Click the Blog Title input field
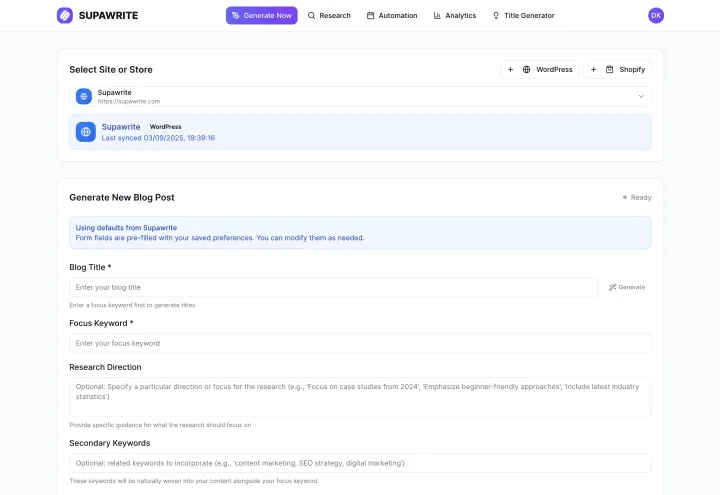Image resolution: width=720 pixels, height=495 pixels. coord(333,287)
